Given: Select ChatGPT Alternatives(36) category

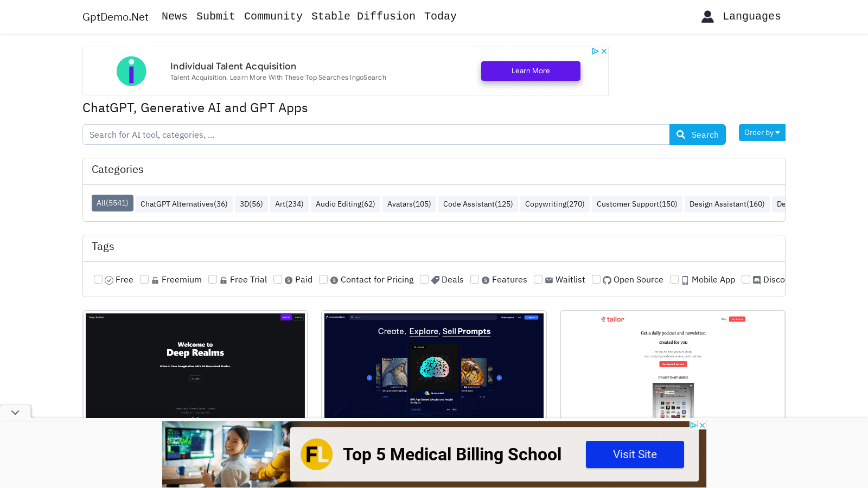Looking at the screenshot, I should (184, 204).
